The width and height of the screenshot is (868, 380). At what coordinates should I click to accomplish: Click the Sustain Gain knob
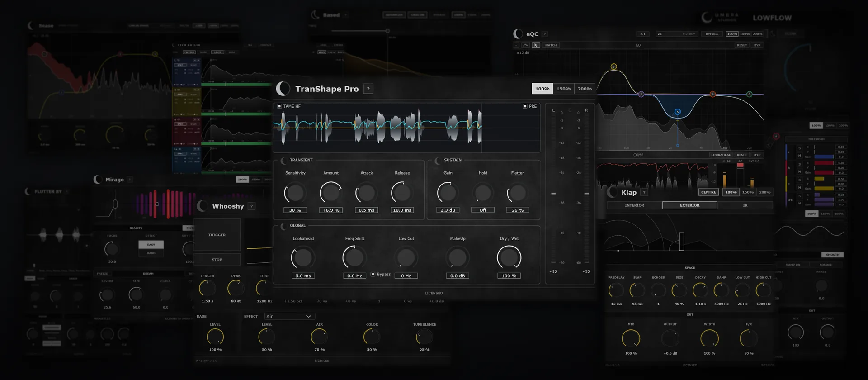point(448,193)
